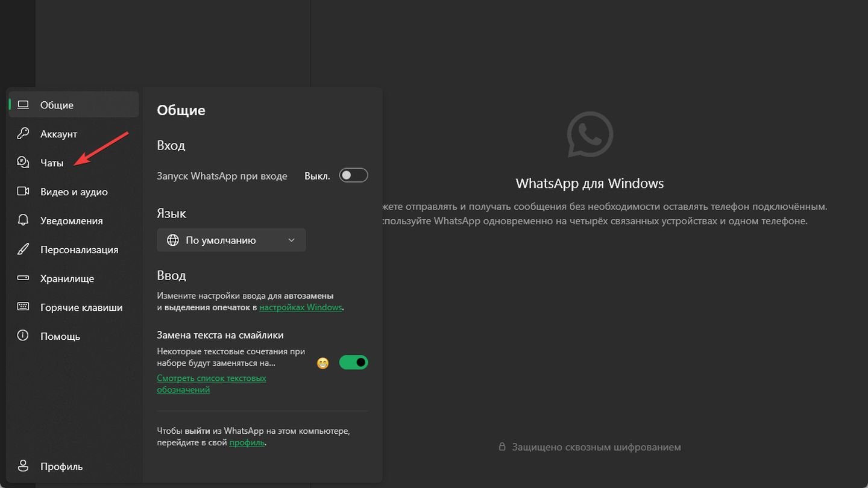
Task: Click the globe icon in the language selector
Action: pos(172,240)
